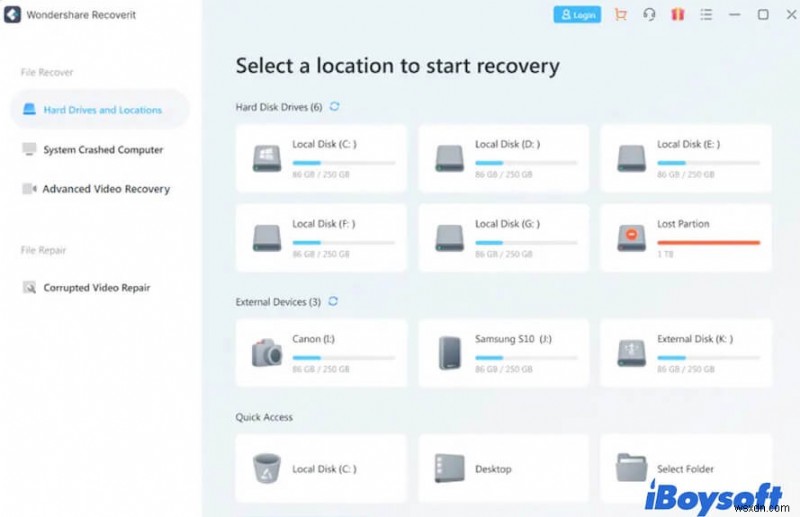The image size is (800, 517).
Task: Click the Desktop icon in Quick Access
Action: pyautogui.click(x=449, y=468)
